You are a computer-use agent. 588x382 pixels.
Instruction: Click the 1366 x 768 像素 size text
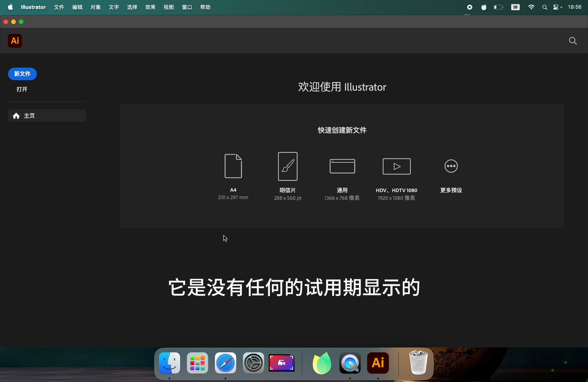[x=342, y=198]
